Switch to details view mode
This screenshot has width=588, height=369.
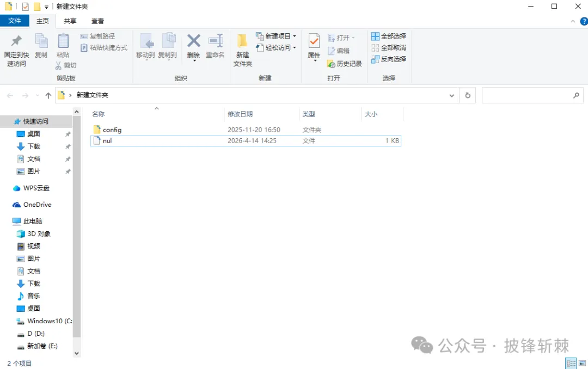[x=571, y=363]
